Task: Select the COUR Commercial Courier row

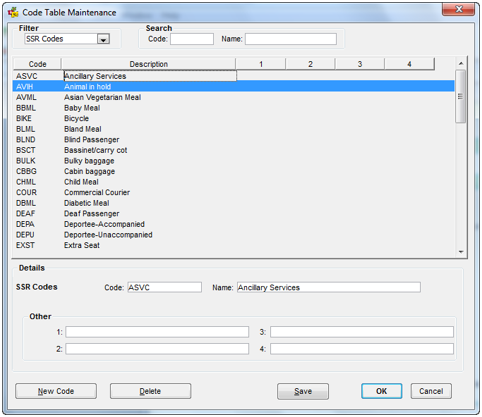Action: 234,192
